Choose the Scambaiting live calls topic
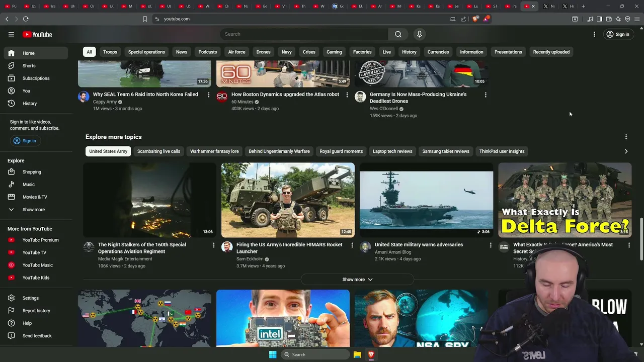Screen dimensions: 644x362 pos(158,151)
